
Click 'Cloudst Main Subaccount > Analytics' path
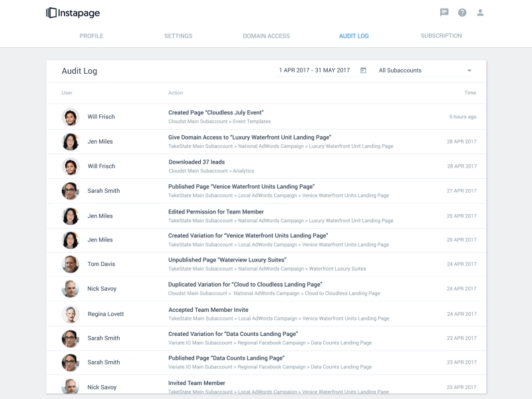pyautogui.click(x=211, y=171)
